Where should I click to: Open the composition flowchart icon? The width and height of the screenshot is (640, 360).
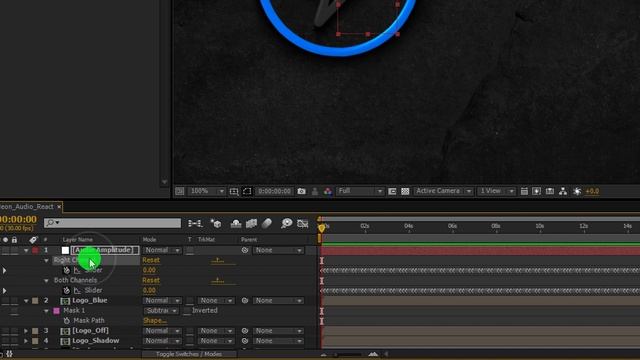(563, 191)
